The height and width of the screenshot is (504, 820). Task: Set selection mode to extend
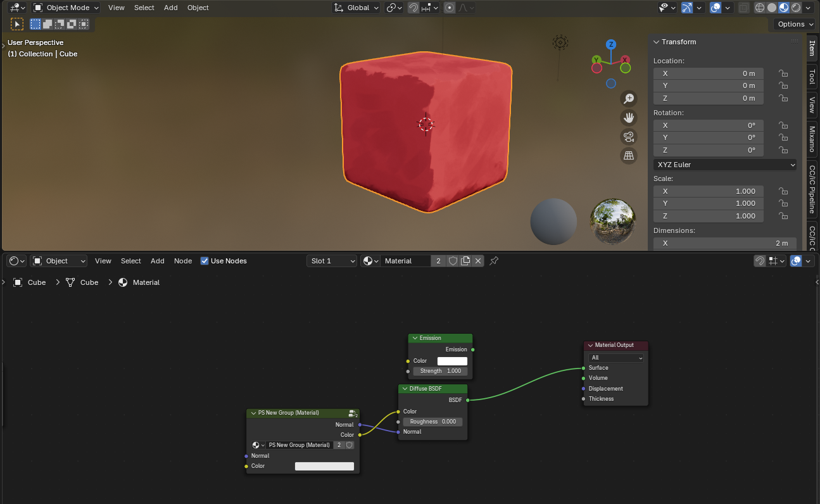pyautogui.click(x=47, y=24)
